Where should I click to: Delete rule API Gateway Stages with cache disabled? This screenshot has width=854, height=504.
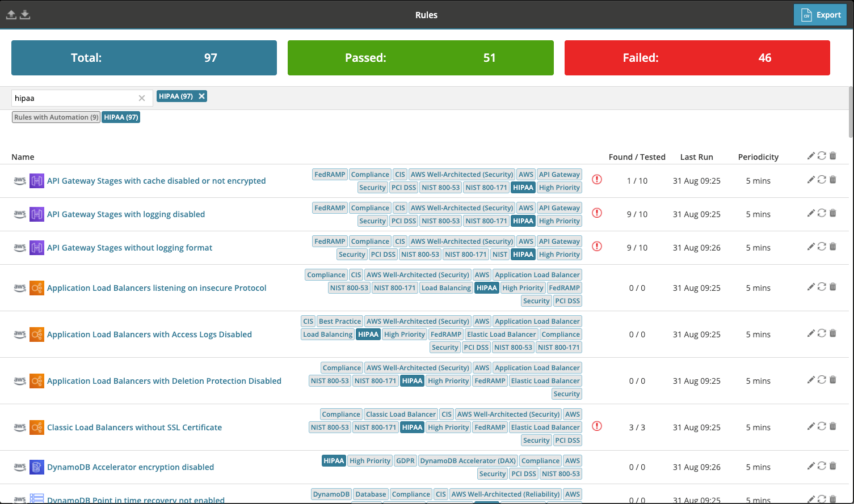[833, 180]
